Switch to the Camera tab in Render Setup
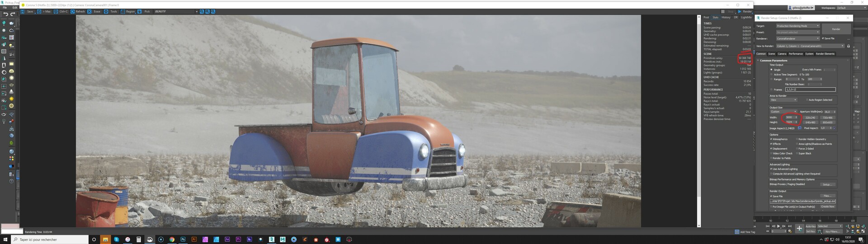Image resolution: width=868 pixels, height=244 pixels. pyautogui.click(x=782, y=54)
